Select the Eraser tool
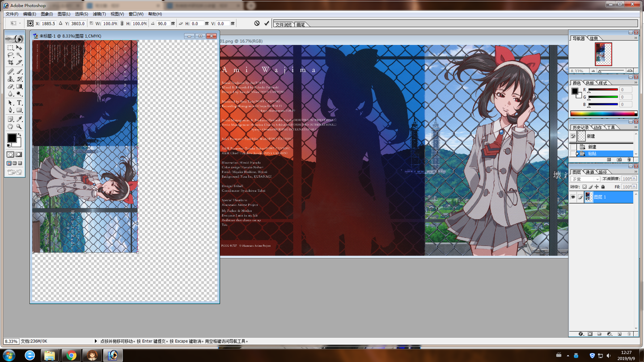The width and height of the screenshot is (644, 362). pos(10,87)
